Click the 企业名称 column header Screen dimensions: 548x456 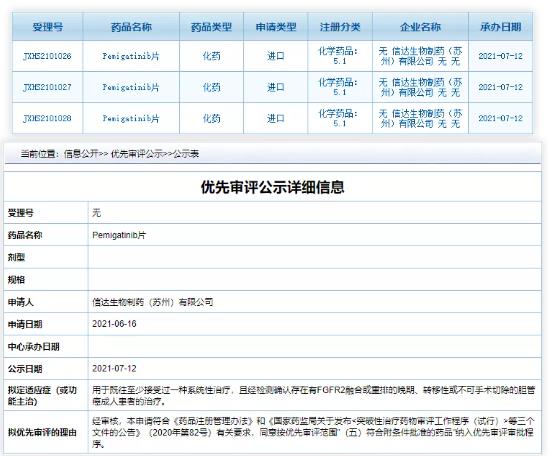coord(420,27)
